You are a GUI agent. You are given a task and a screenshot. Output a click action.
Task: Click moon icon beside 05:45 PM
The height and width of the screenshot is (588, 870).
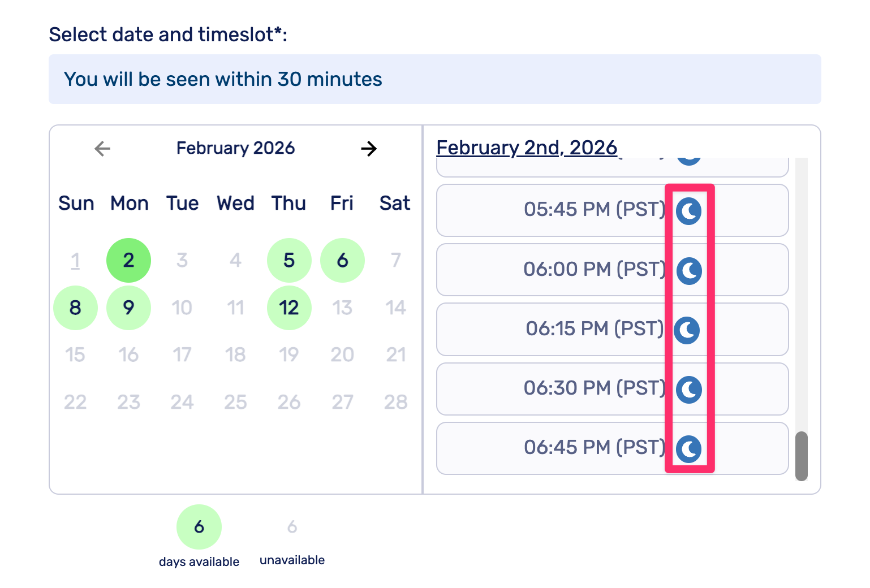pos(688,211)
